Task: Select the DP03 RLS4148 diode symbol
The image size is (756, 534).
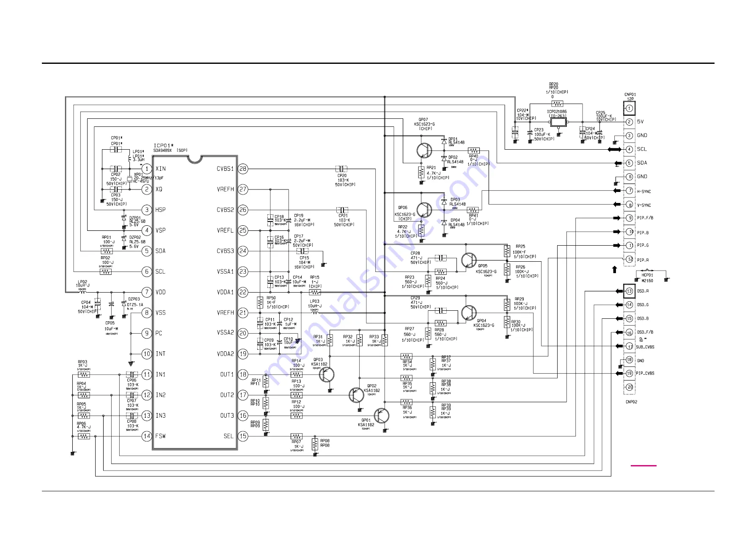Action: (x=444, y=202)
